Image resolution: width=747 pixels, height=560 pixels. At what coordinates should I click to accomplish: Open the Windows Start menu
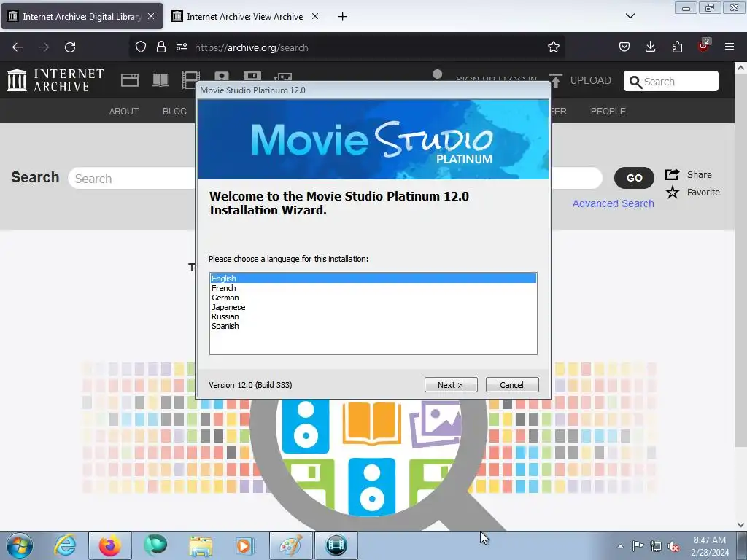(20, 545)
